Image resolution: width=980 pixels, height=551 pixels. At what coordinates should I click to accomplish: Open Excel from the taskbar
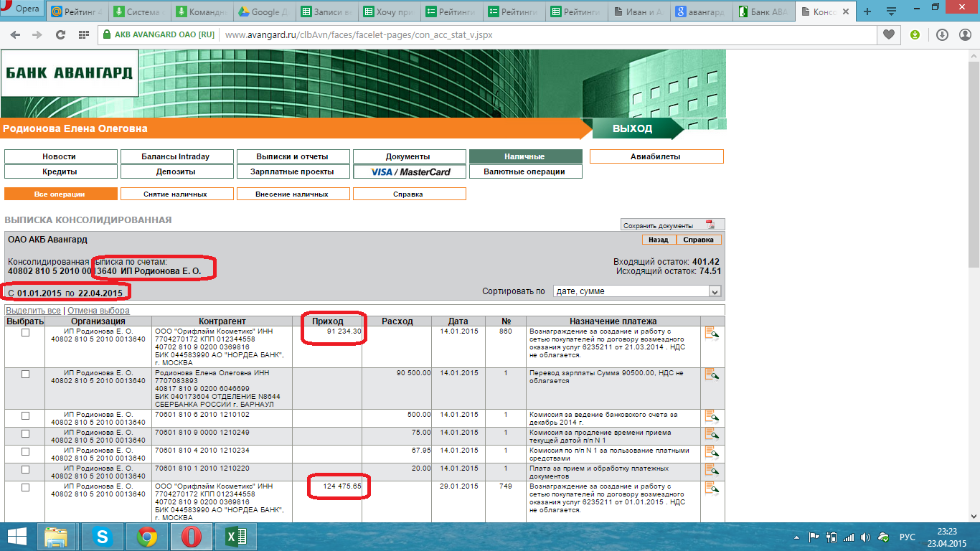click(236, 537)
